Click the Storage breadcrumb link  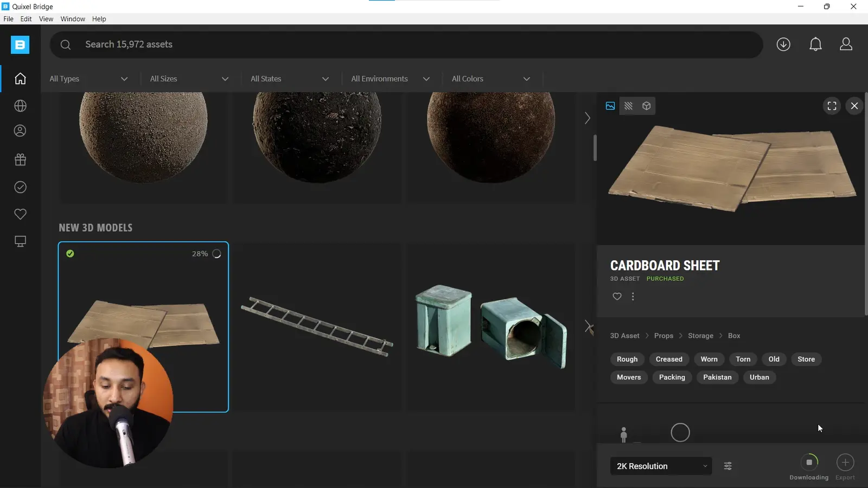700,336
